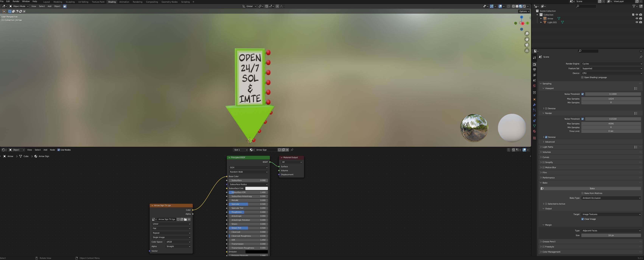Click the zoom magnifier viewport gizmo icon

coord(527,34)
